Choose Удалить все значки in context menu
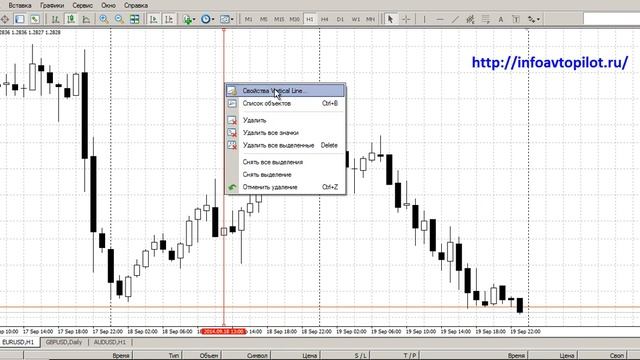Viewport: 640px width, 360px height. [x=285, y=133]
